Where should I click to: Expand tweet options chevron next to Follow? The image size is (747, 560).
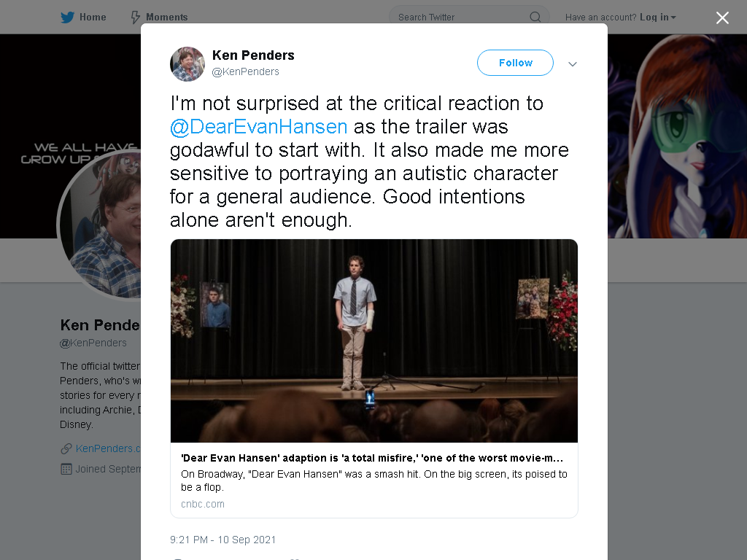pos(573,64)
